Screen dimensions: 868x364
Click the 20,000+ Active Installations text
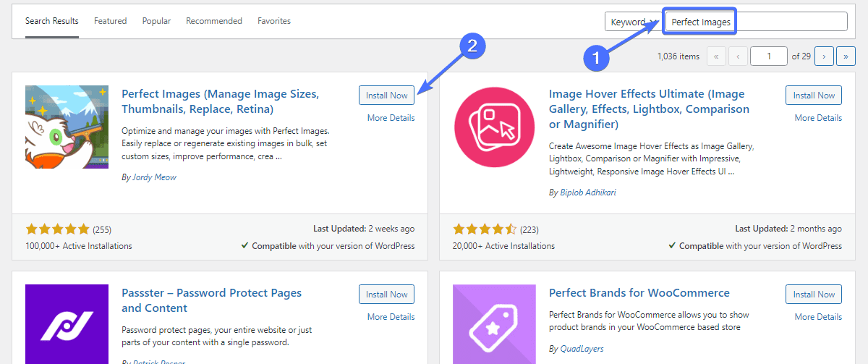coord(503,246)
